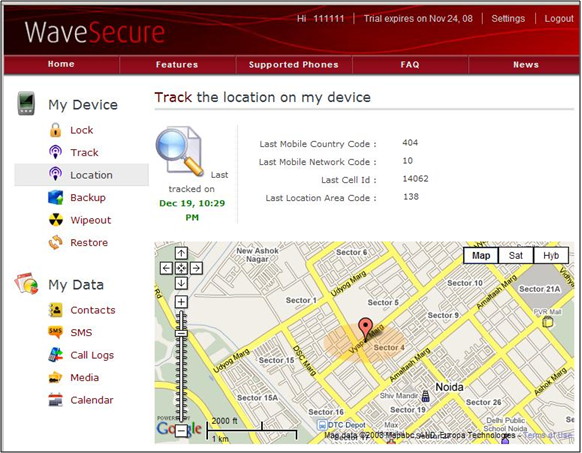
Task: Open the Media data link
Action: 85,378
